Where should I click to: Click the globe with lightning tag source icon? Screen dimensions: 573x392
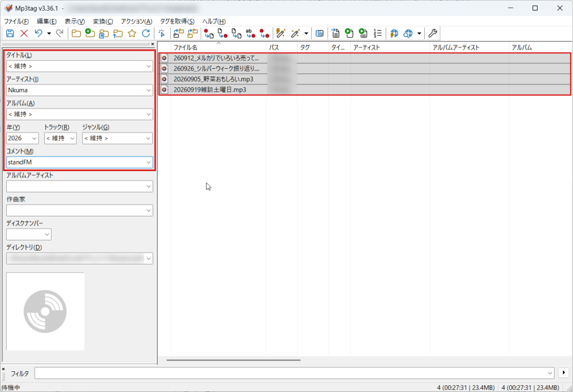[x=394, y=34]
